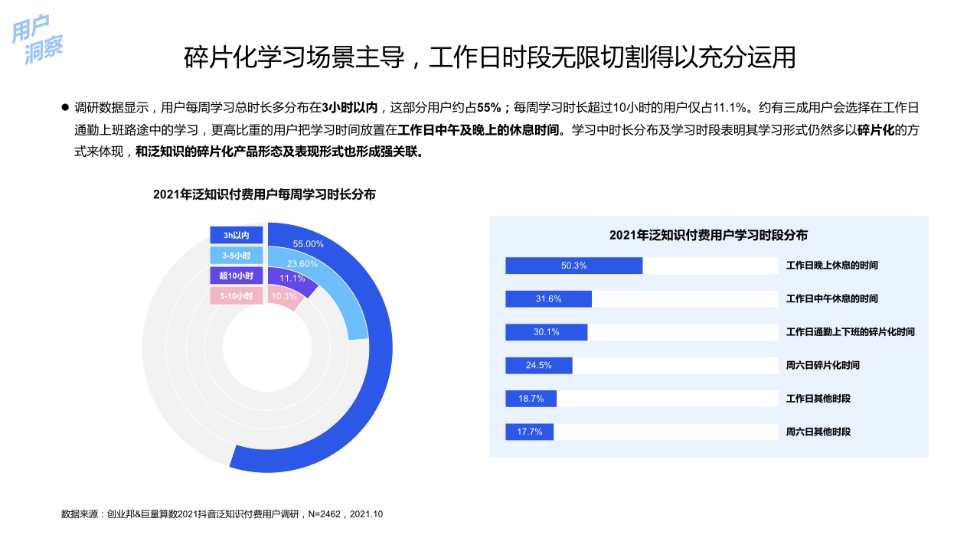This screenshot has width=980, height=551.
Task: Select the purple 11.1% ring segment
Action: (295, 279)
